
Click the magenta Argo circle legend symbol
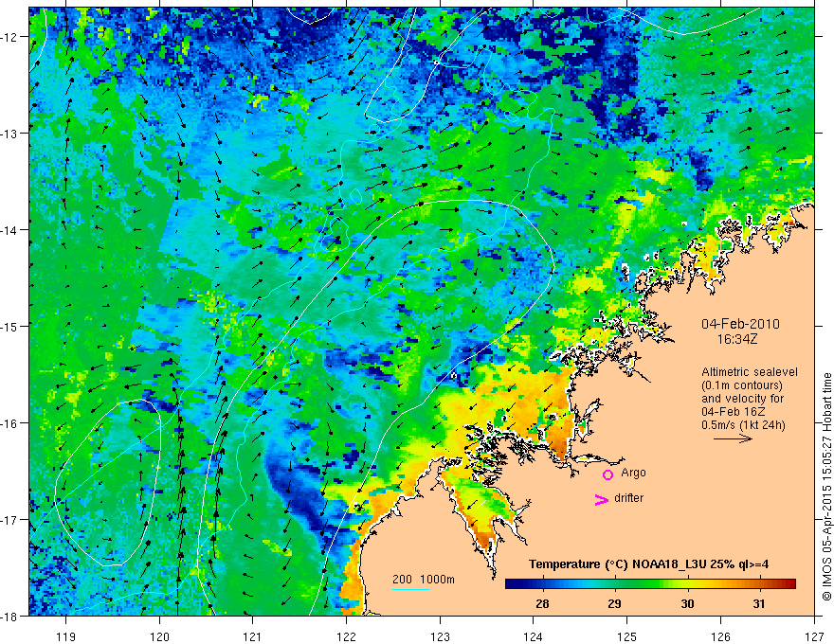tap(607, 474)
